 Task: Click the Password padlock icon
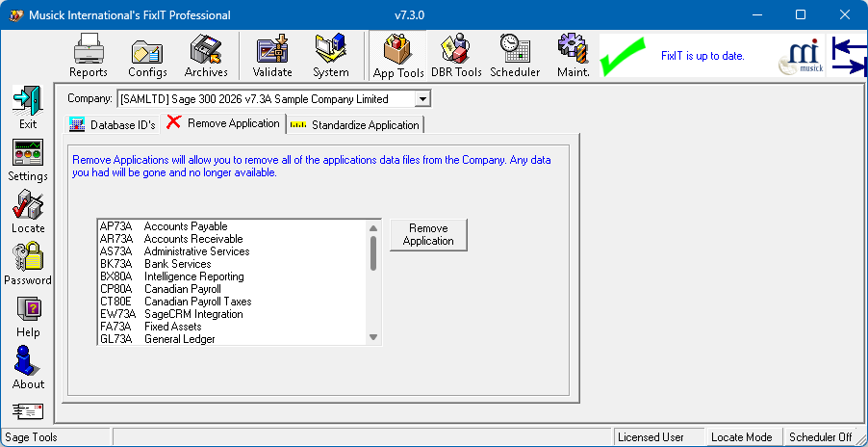(x=28, y=263)
